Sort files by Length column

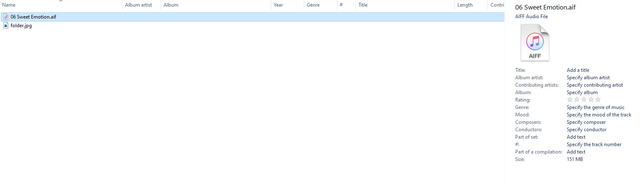click(x=465, y=5)
